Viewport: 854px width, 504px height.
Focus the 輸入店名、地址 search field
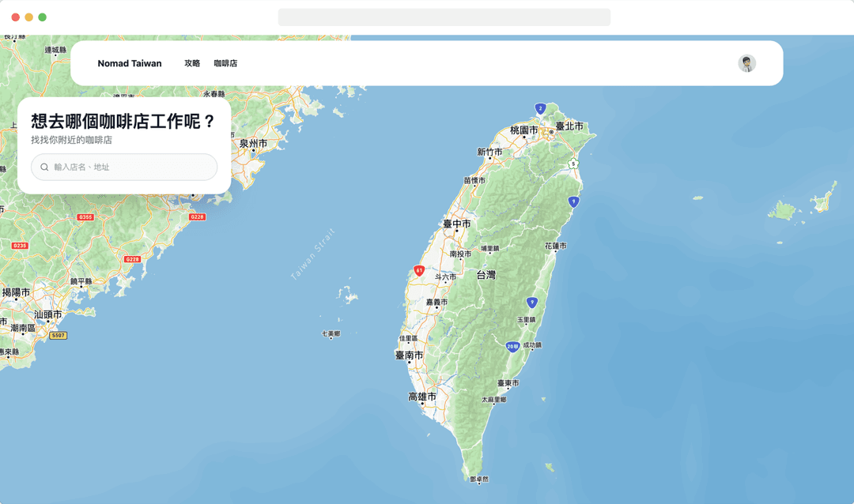[x=130, y=167]
